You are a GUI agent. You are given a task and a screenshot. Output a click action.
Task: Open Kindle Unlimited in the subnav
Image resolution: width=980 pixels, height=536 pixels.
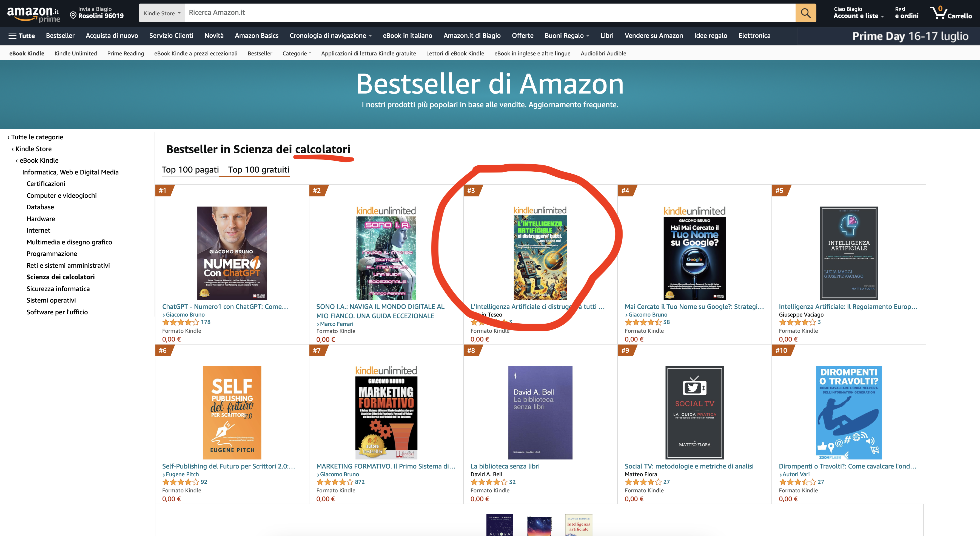coord(76,53)
